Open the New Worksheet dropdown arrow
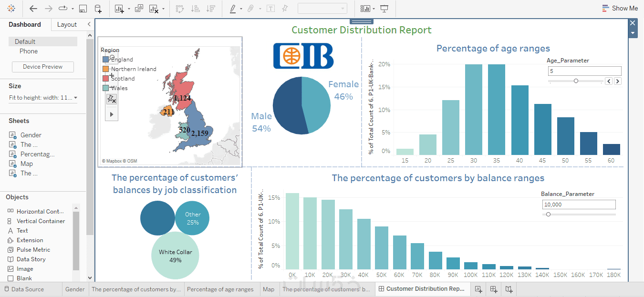 click(128, 9)
